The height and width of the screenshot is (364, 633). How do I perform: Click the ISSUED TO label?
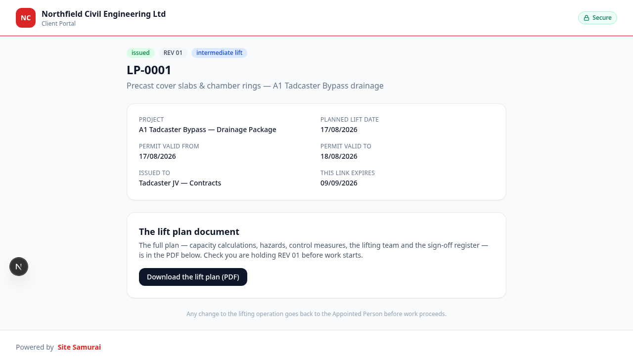click(x=154, y=173)
